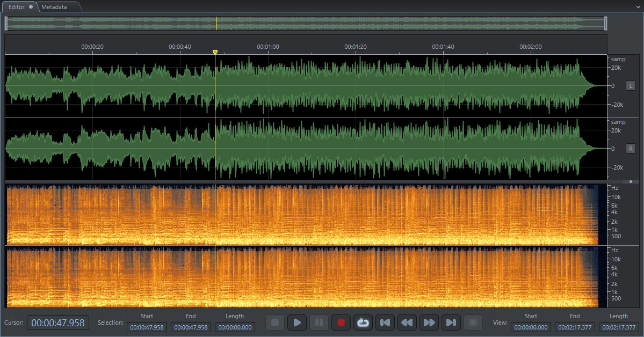Click the View End field
This screenshot has height=337, width=644.
[575, 327]
